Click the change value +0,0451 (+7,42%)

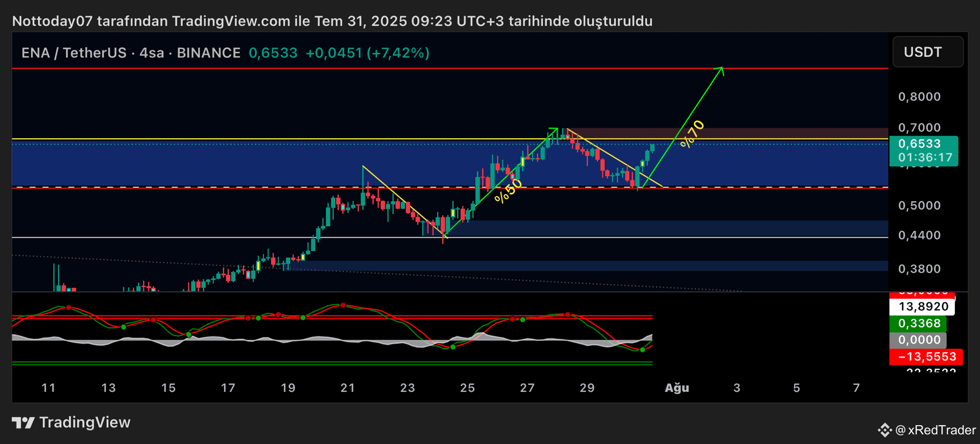[367, 53]
